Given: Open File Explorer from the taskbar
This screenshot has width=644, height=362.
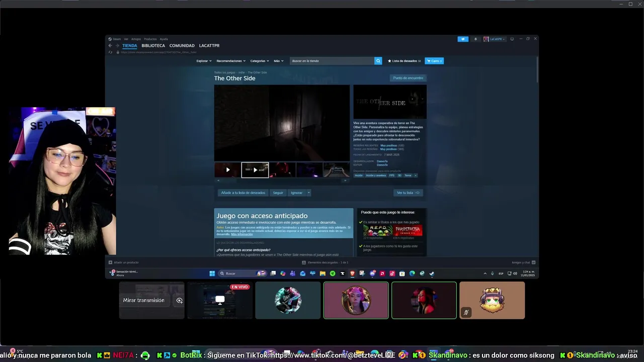Looking at the screenshot, I should 323,274.
